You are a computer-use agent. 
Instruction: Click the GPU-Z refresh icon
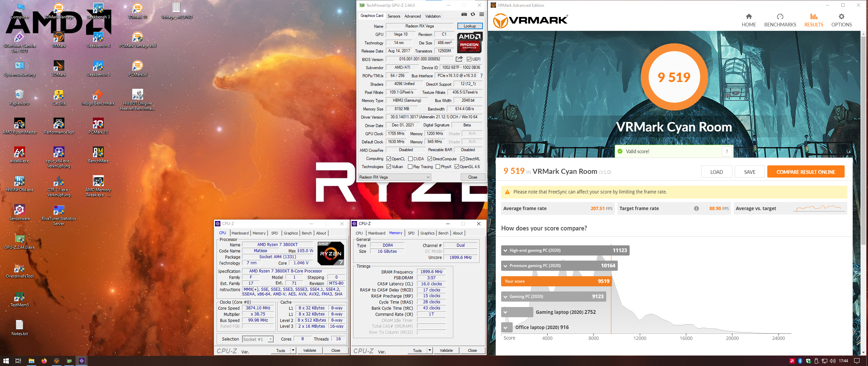click(x=473, y=15)
